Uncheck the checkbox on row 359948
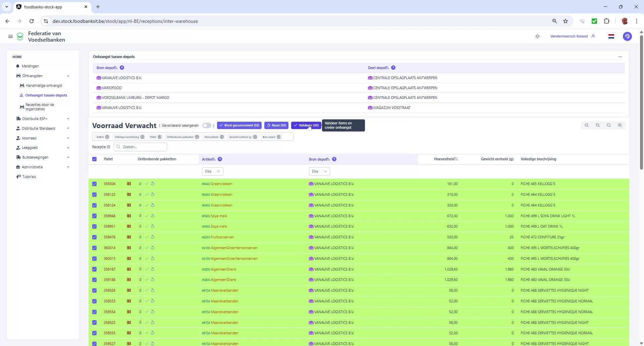The width and height of the screenshot is (644, 346). [x=94, y=216]
